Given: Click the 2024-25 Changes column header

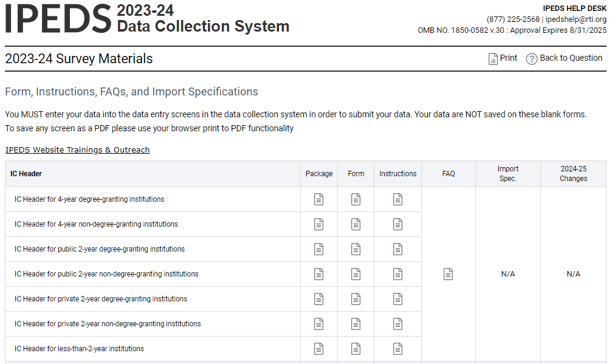Looking at the screenshot, I should tap(573, 174).
